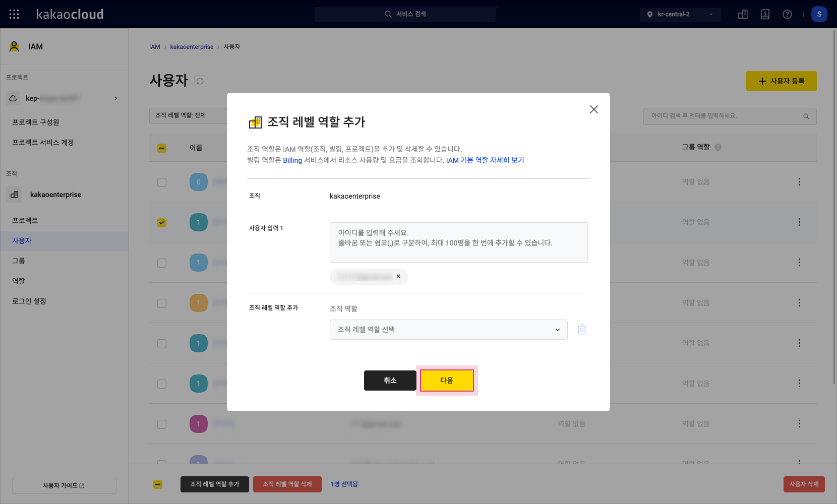Open the Billing link in the dialog
837x504 pixels.
tap(292, 160)
